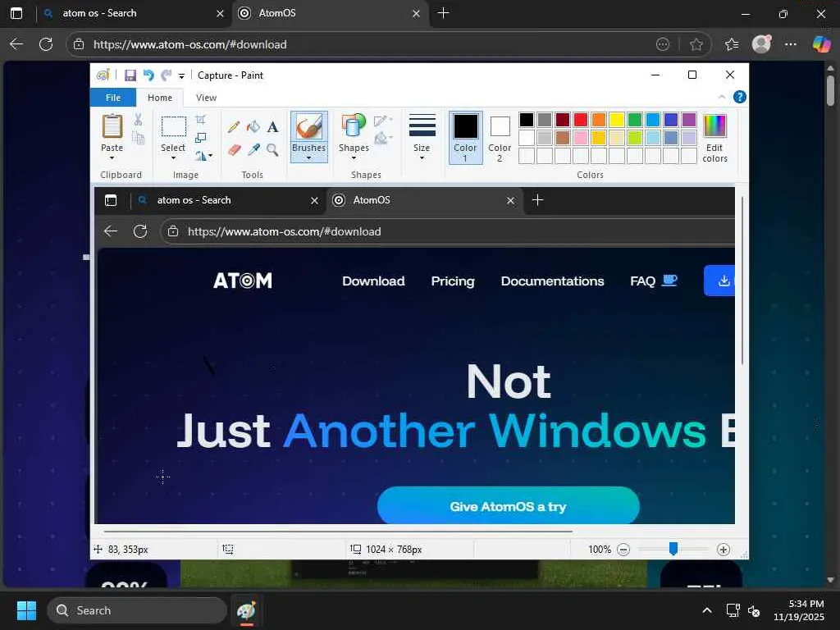Viewport: 840px width, 630px height.
Task: Click Edit colors rainbow icon
Action: 714,126
